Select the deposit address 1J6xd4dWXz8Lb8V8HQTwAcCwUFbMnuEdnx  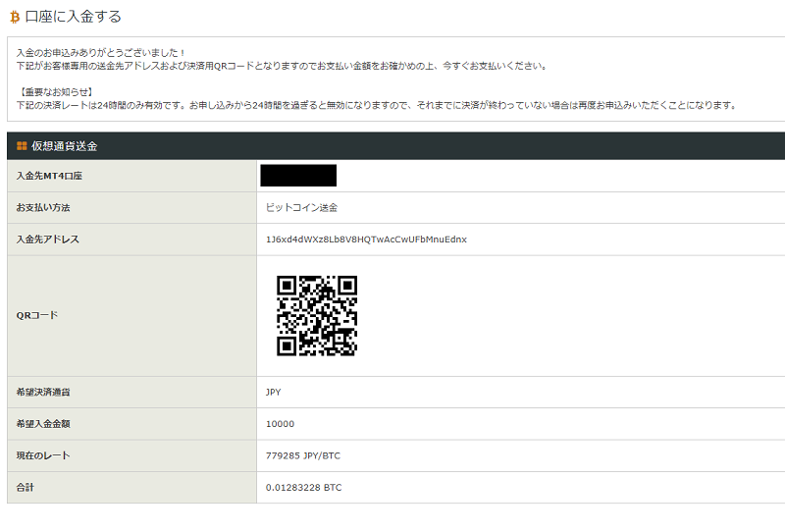click(366, 239)
